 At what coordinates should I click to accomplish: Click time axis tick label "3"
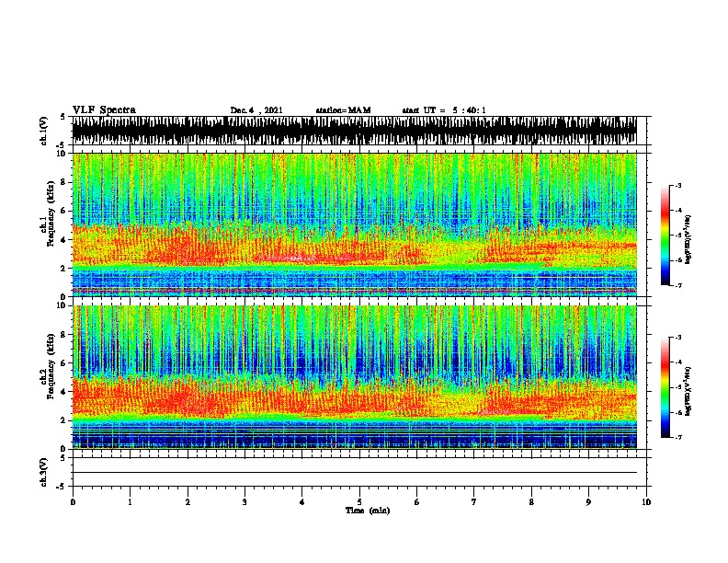pos(245,502)
